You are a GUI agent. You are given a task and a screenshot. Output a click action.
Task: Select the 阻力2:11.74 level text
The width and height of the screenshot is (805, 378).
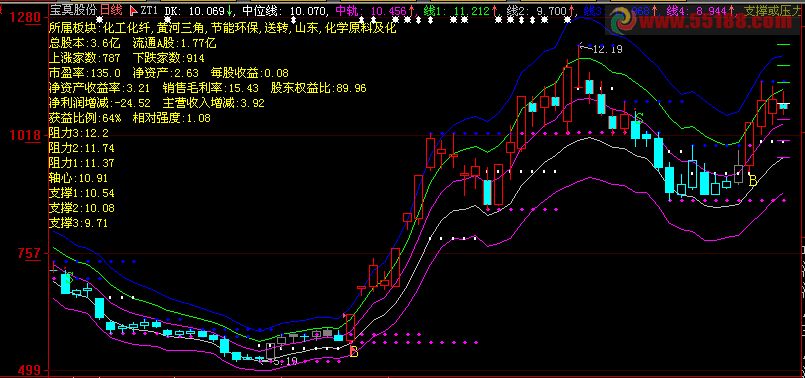tap(82, 148)
